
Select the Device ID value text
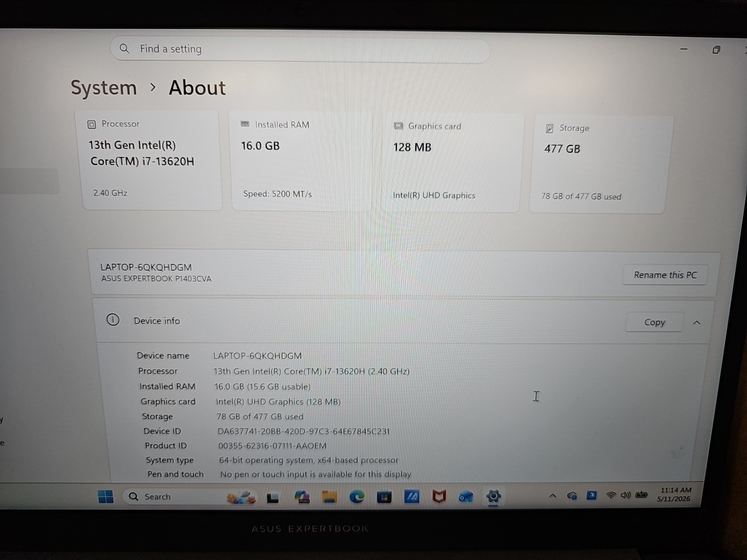303,431
